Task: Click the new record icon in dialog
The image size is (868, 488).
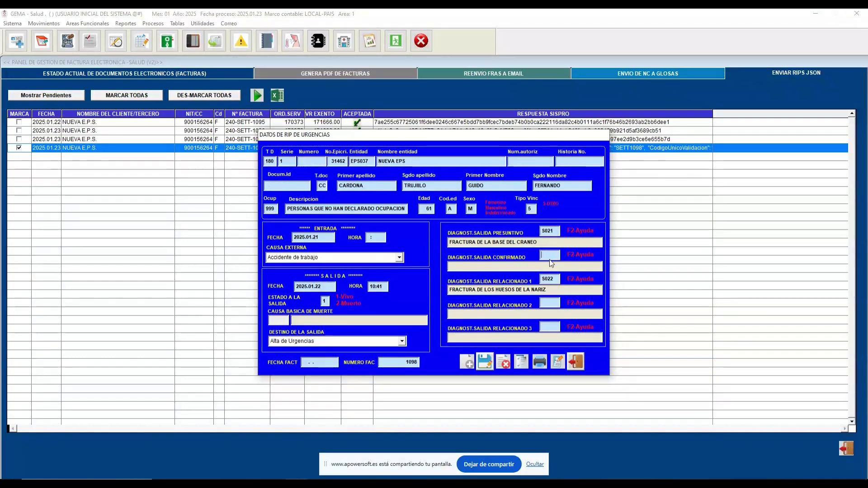Action: [x=467, y=361]
